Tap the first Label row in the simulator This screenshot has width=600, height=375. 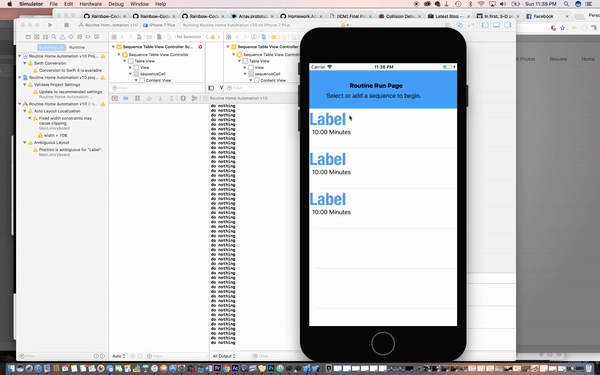(x=383, y=128)
